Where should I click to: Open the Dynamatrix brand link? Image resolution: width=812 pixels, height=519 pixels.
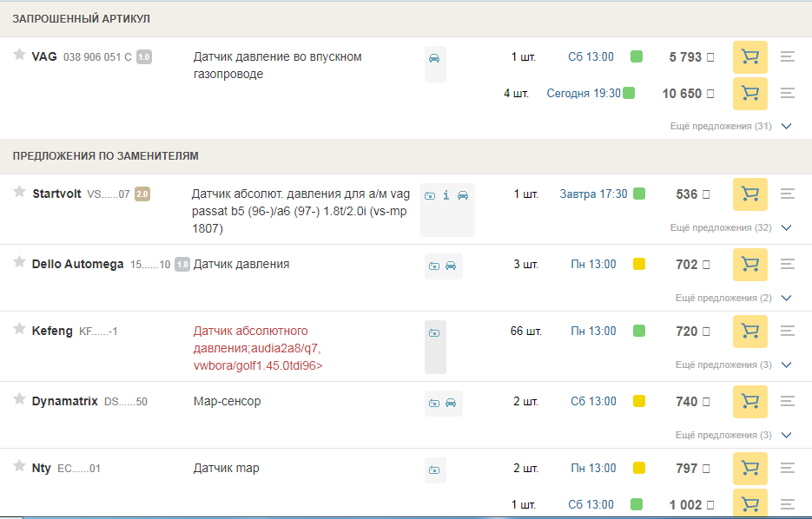(x=64, y=401)
